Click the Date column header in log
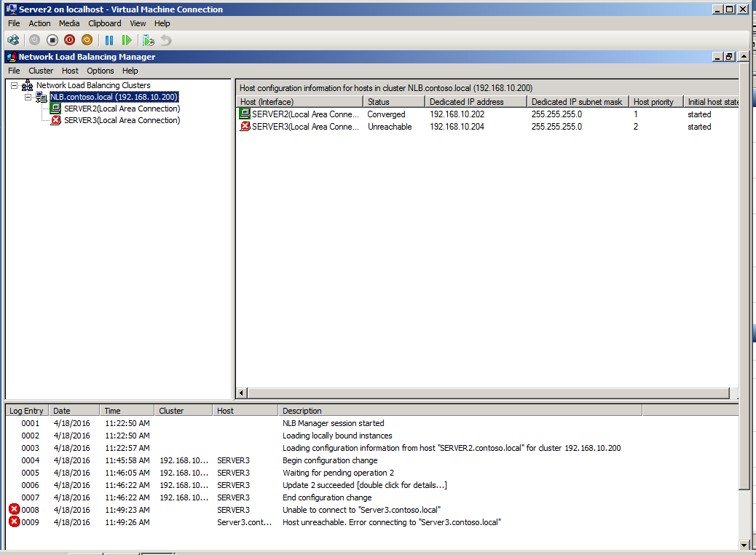Viewport: 756px width, 555px height. tap(74, 411)
